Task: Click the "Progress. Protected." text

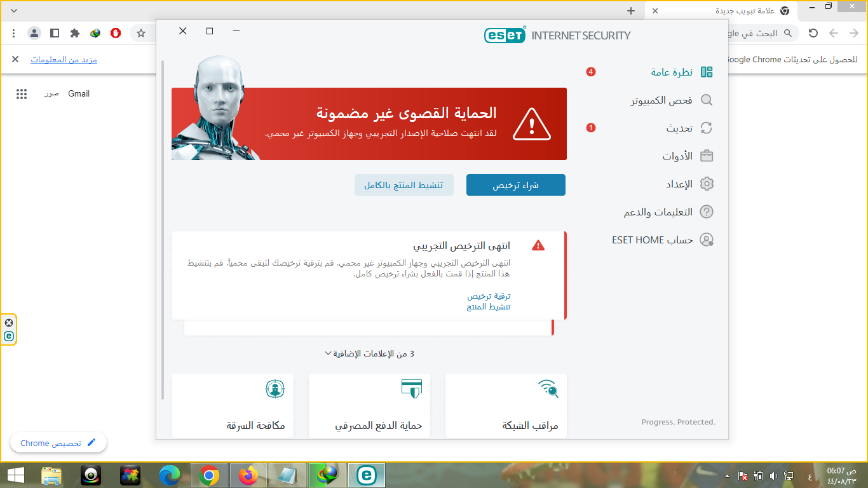Action: [x=678, y=422]
